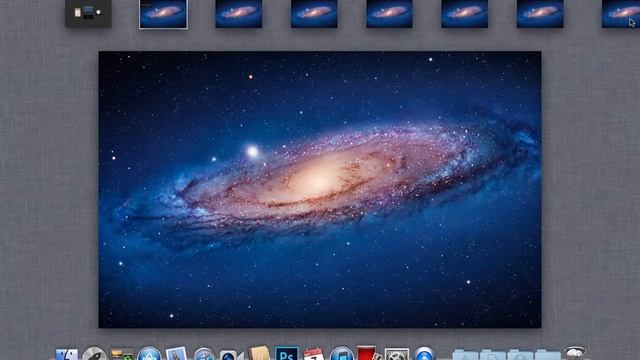The image size is (640, 360).
Task: Switch to the Desktop 6 space thumbnail
Action: click(x=540, y=14)
